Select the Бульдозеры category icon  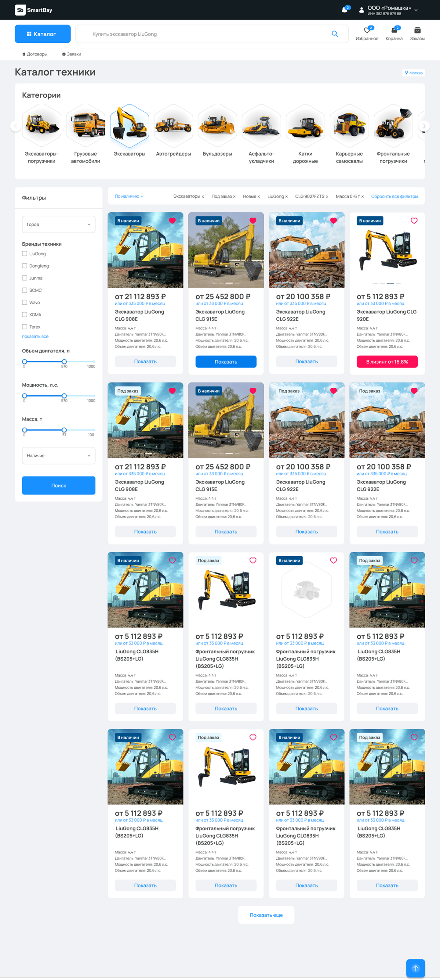pos(217,126)
